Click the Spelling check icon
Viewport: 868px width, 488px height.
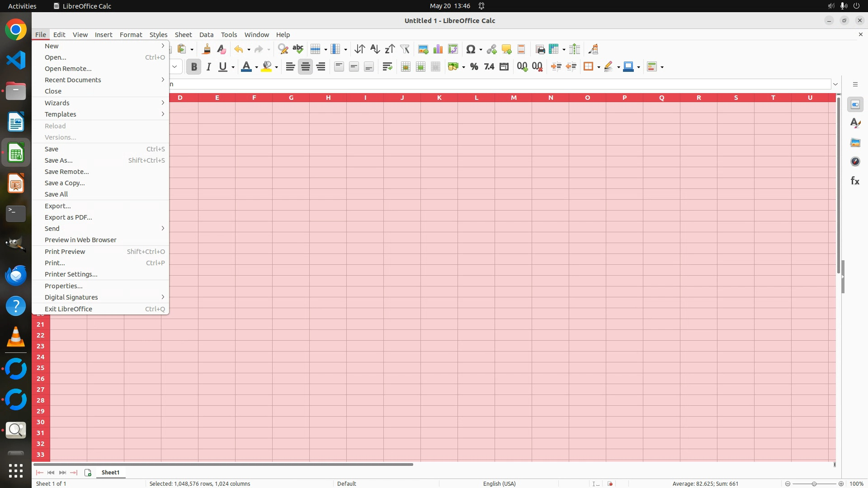298,49
